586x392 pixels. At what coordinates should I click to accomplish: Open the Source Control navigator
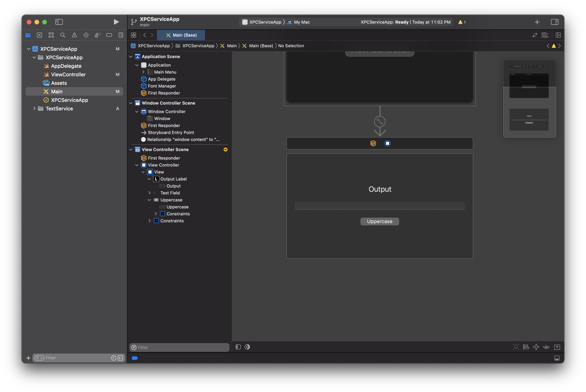tap(40, 35)
